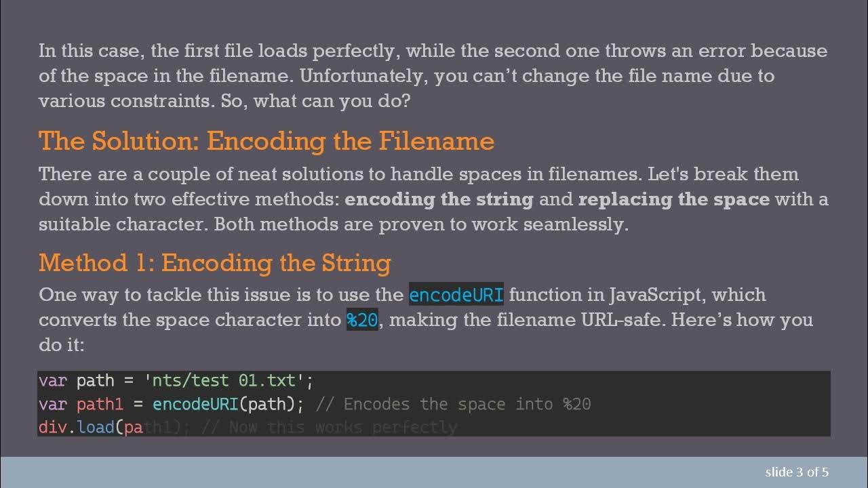868x488 pixels.
Task: Click the "Method 1: Encoding the String" heading
Action: click(x=214, y=262)
